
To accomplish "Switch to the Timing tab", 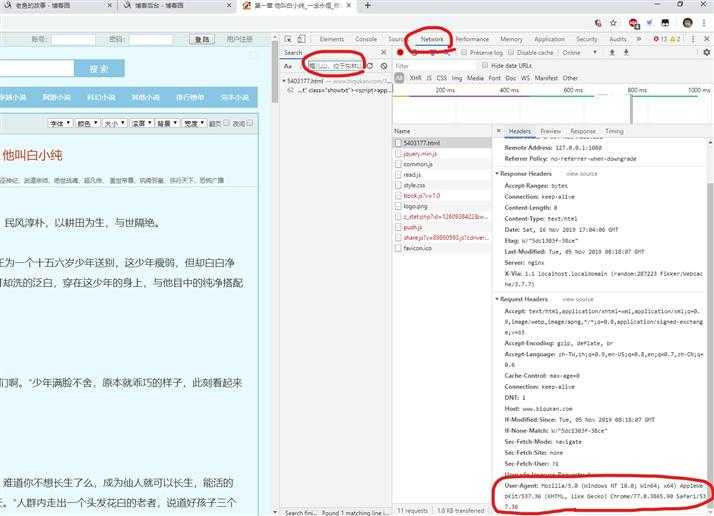I will point(614,131).
